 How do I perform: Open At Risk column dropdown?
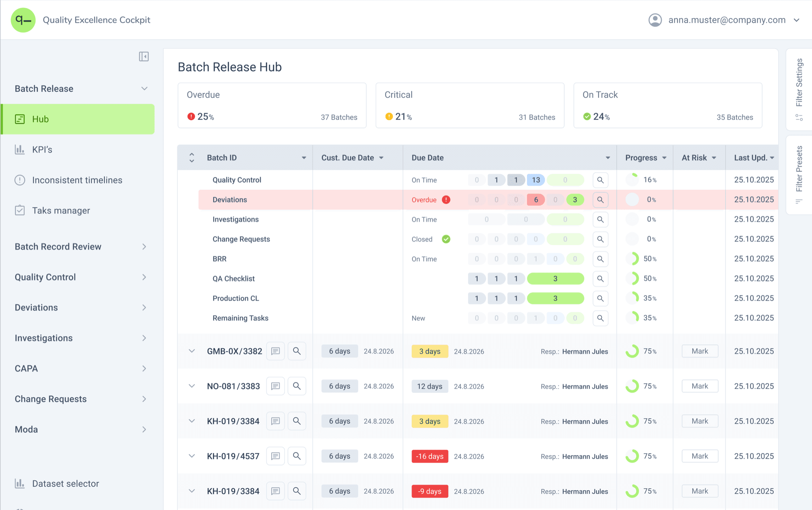tap(714, 158)
